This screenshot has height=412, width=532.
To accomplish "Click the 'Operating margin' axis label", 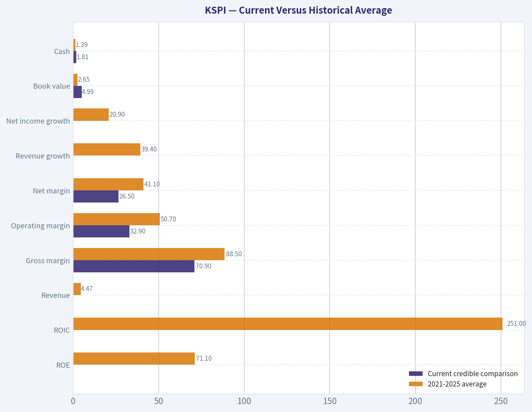I will pyautogui.click(x=40, y=226).
